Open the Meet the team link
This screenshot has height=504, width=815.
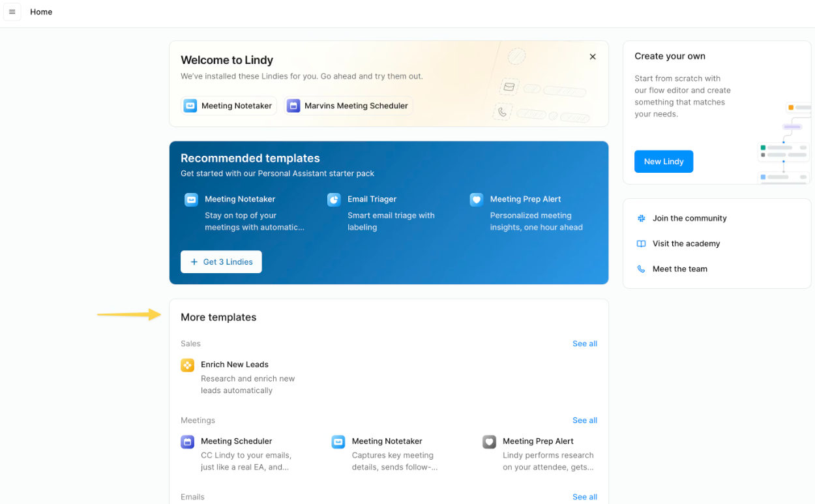[x=680, y=269]
